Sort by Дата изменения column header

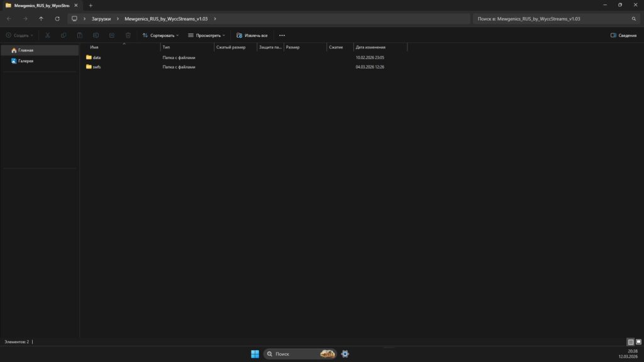coord(370,47)
